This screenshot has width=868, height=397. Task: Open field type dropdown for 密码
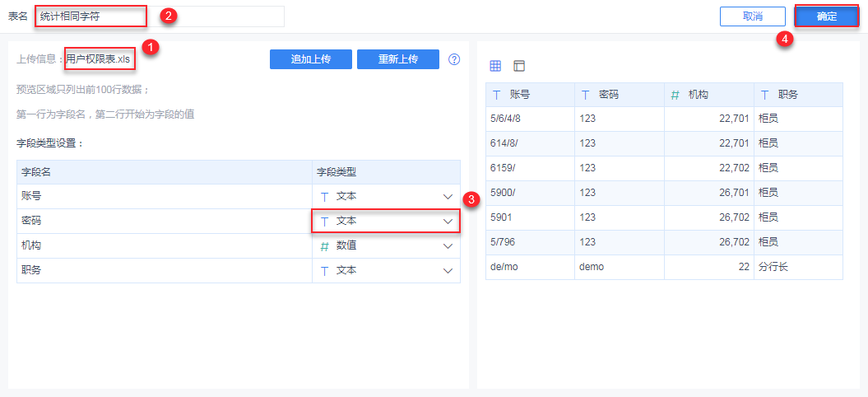448,222
